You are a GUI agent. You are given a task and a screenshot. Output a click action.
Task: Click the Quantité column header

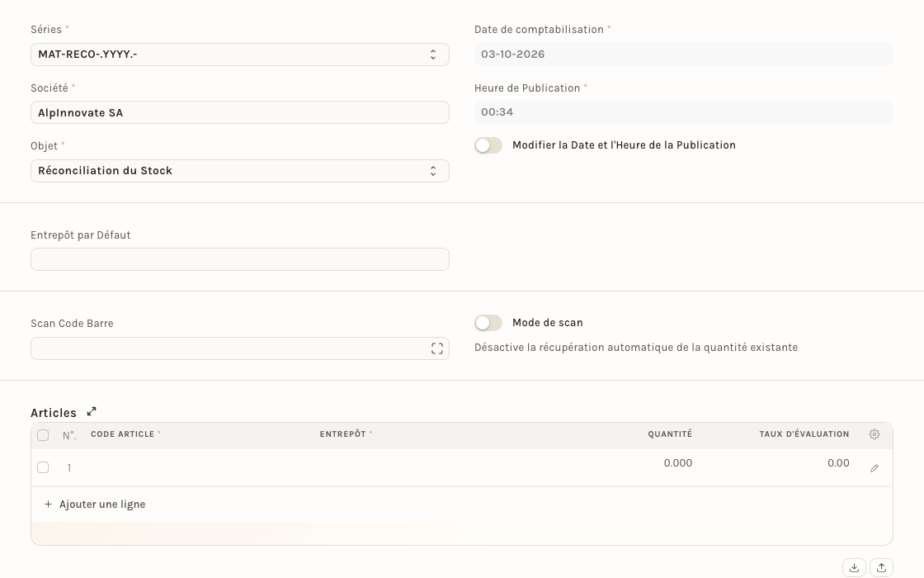(x=670, y=434)
